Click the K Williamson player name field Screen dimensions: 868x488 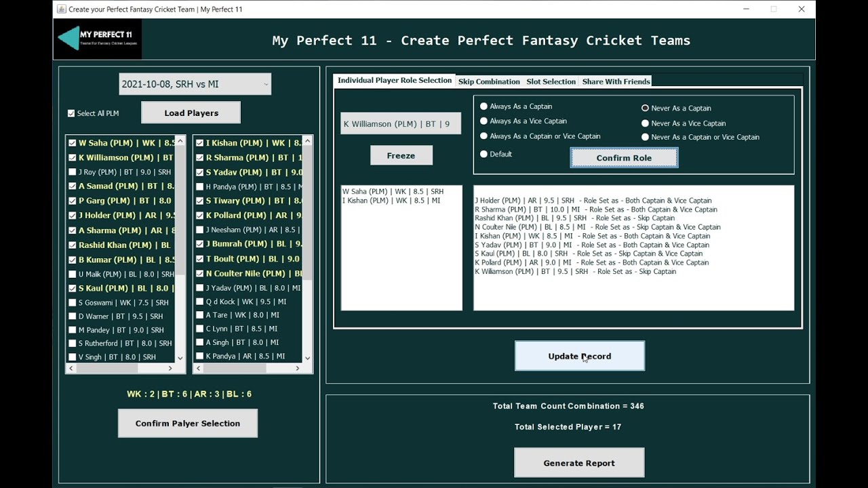coord(401,124)
